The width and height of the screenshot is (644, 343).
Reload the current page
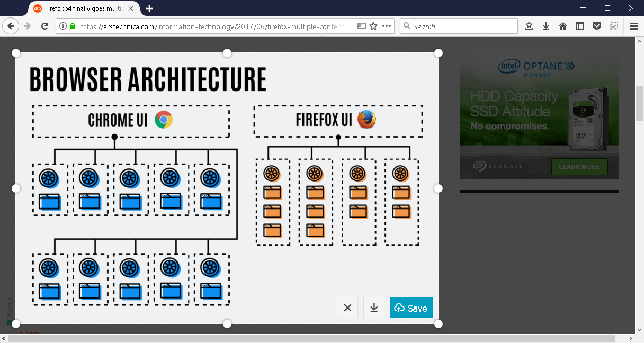(x=45, y=26)
